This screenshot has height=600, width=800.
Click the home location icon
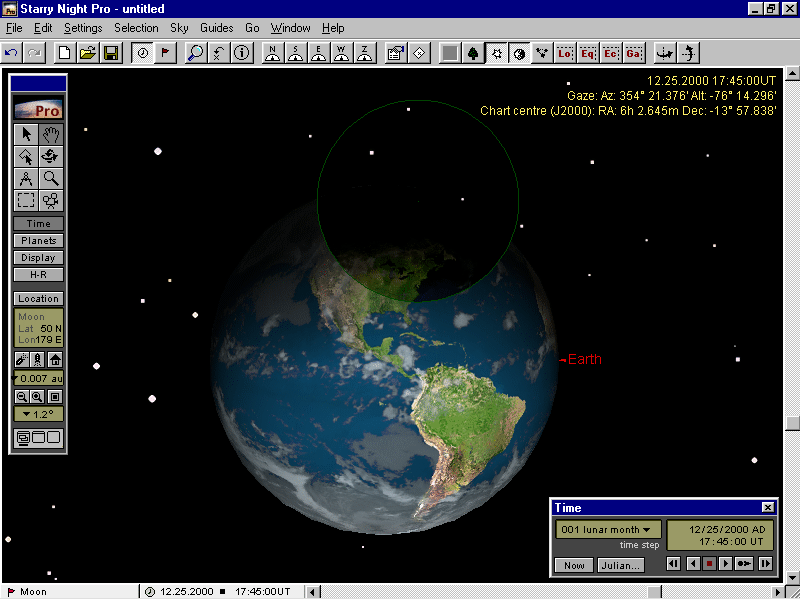(55, 360)
